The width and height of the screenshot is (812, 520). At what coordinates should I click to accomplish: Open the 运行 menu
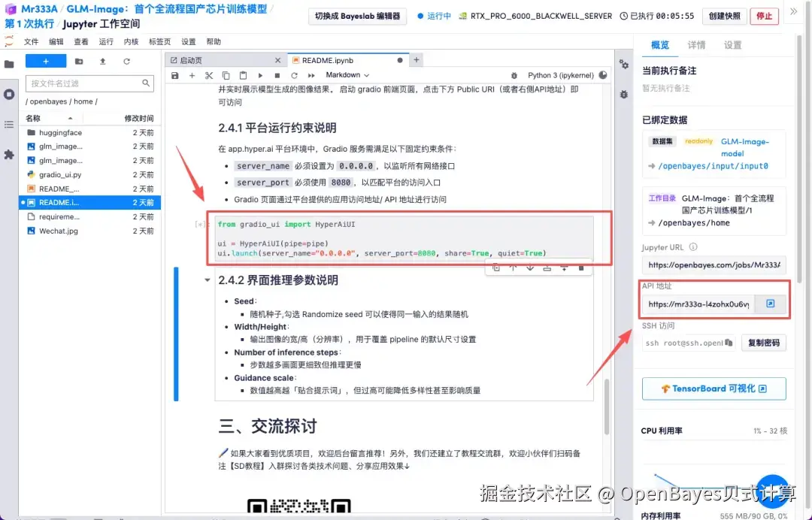(106, 41)
